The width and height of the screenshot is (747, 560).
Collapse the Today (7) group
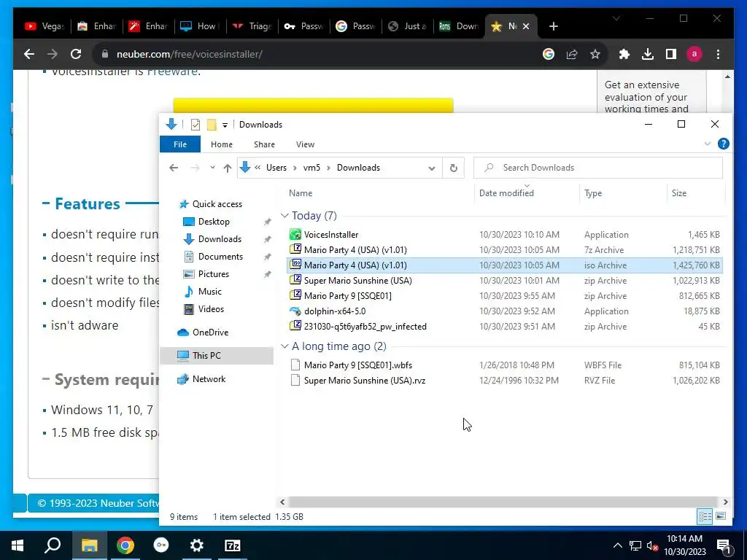[285, 216]
